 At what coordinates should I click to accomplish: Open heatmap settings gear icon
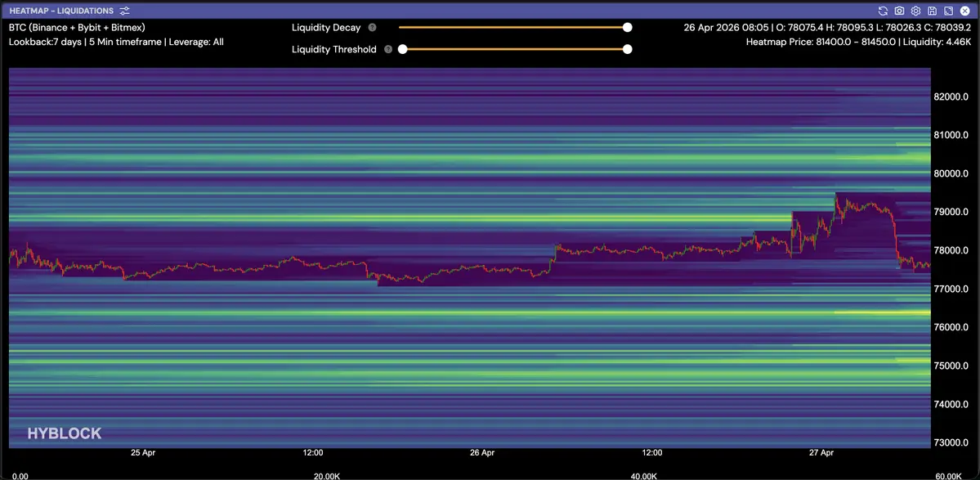[x=915, y=11]
